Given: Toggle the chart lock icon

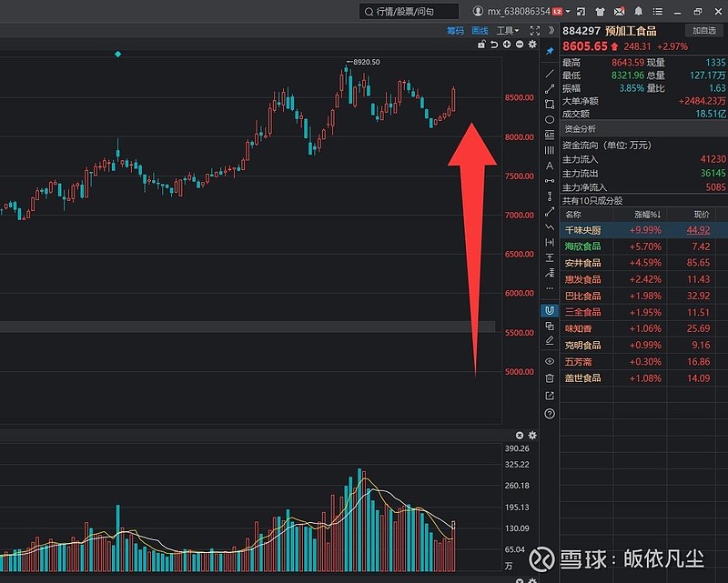Looking at the screenshot, I should click(481, 44).
